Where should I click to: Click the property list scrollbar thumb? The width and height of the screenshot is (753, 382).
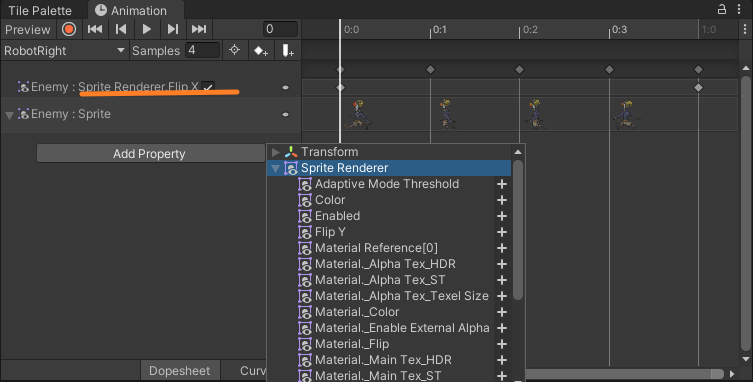pos(518,230)
